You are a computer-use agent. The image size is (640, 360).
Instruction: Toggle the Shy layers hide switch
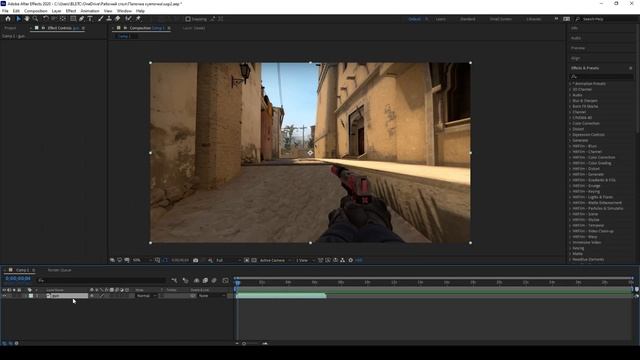[196, 280]
